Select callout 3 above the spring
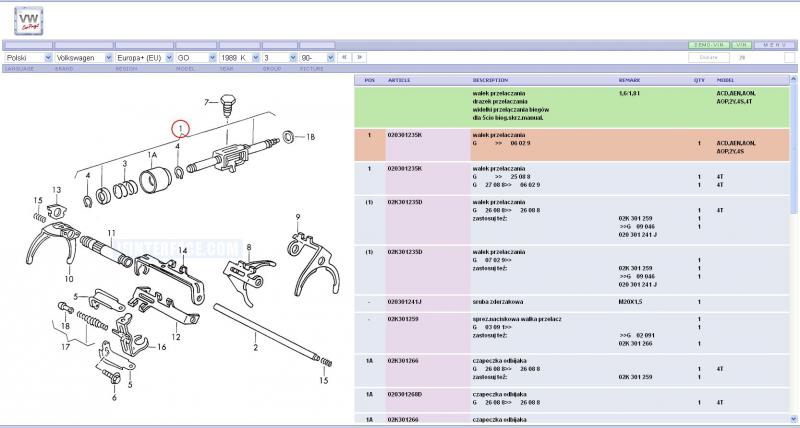Viewport: 800px width, 428px height. pyautogui.click(x=124, y=164)
